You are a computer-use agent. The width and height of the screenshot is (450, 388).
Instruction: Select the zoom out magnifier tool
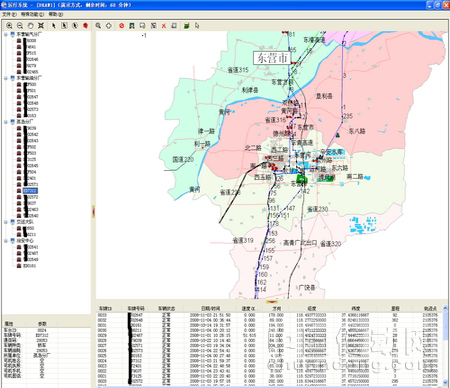click(x=20, y=26)
